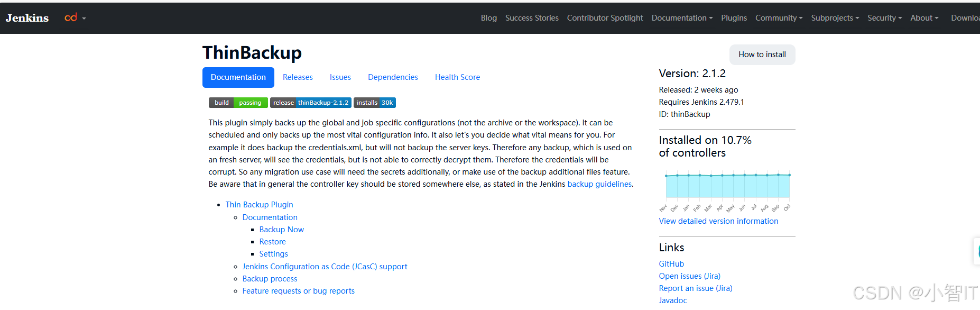The width and height of the screenshot is (980, 310).
Task: Open Contributor Spotlight
Action: click(605, 18)
